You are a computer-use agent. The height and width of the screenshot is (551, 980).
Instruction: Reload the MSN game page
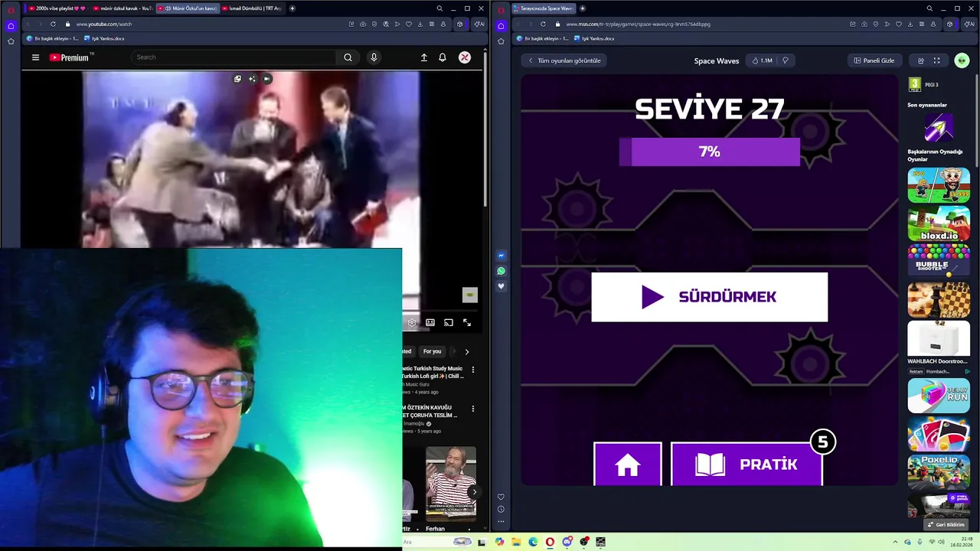tap(543, 24)
